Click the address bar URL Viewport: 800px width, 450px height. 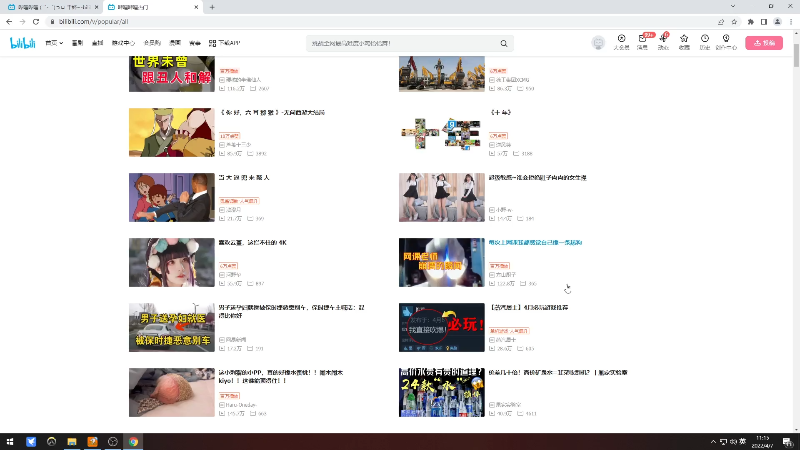93,21
